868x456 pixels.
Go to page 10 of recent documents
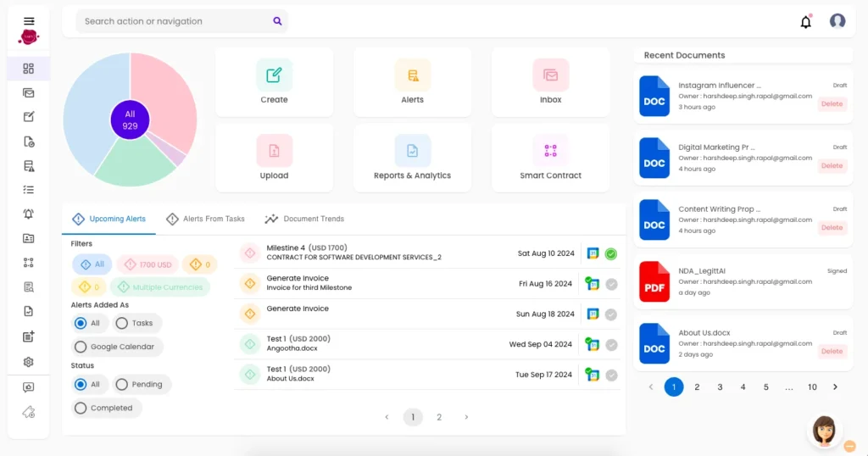(812, 386)
